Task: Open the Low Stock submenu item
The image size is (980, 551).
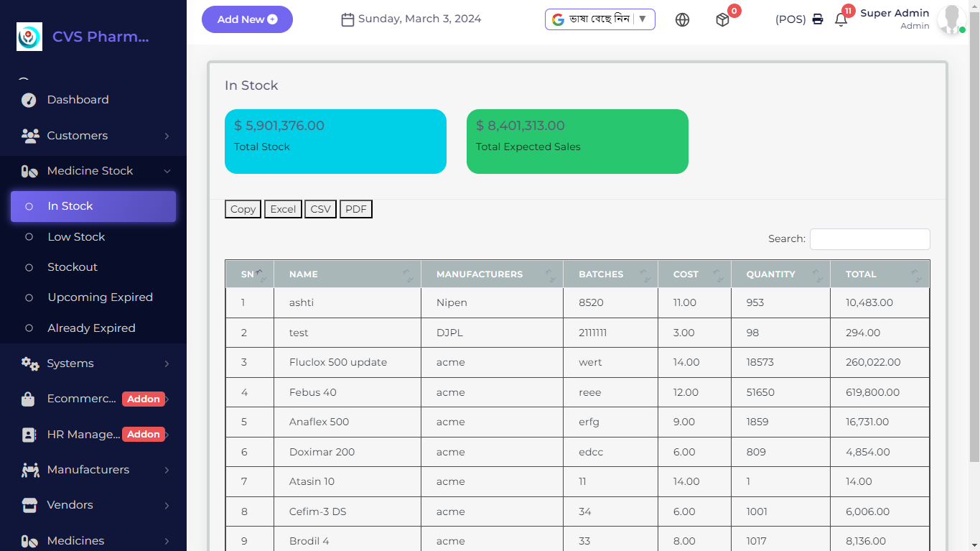Action: 76,237
